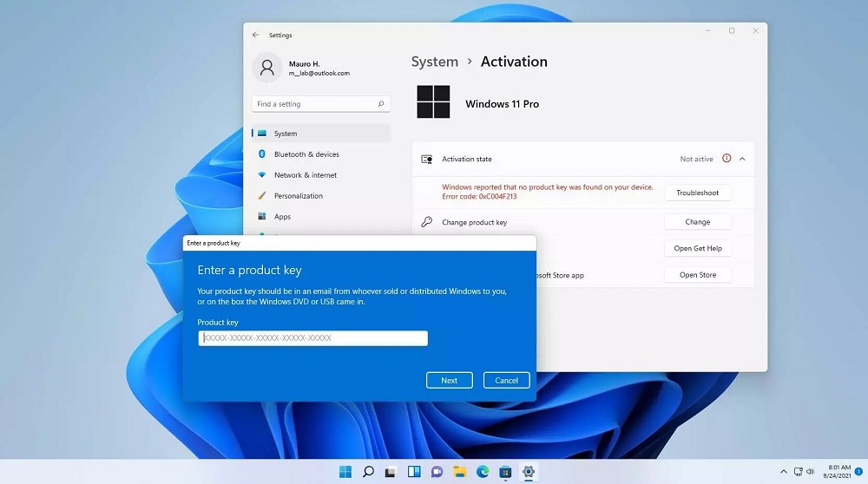Click the Apps icon in sidebar
Screen dimensions: 868x484
click(x=262, y=216)
